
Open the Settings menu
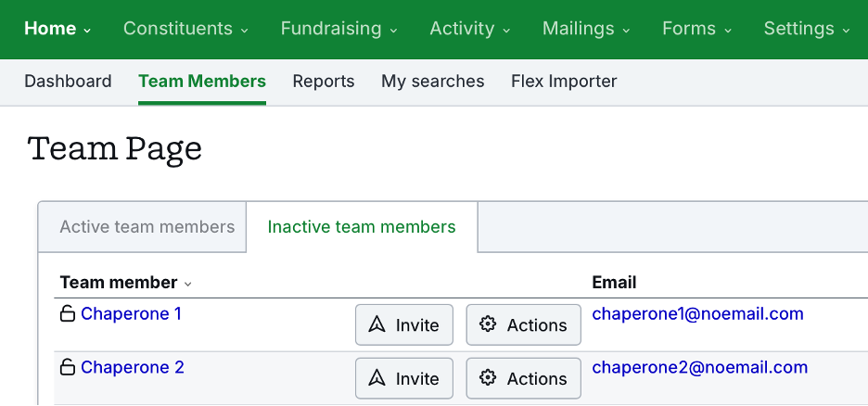(x=807, y=29)
